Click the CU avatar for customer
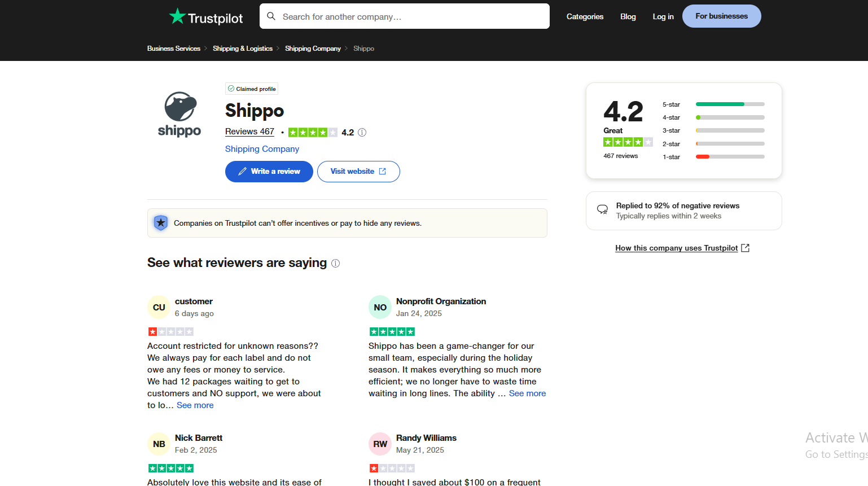 (159, 307)
